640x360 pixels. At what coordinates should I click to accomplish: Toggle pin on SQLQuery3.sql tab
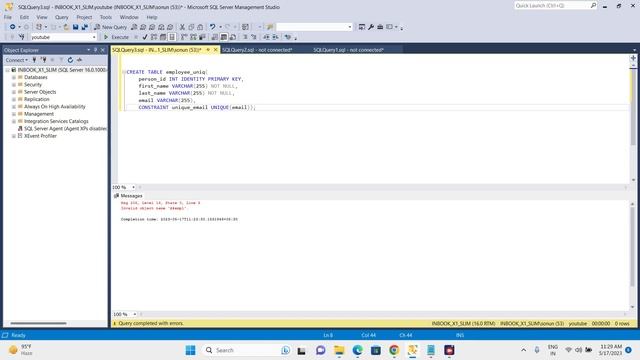pyautogui.click(x=208, y=50)
